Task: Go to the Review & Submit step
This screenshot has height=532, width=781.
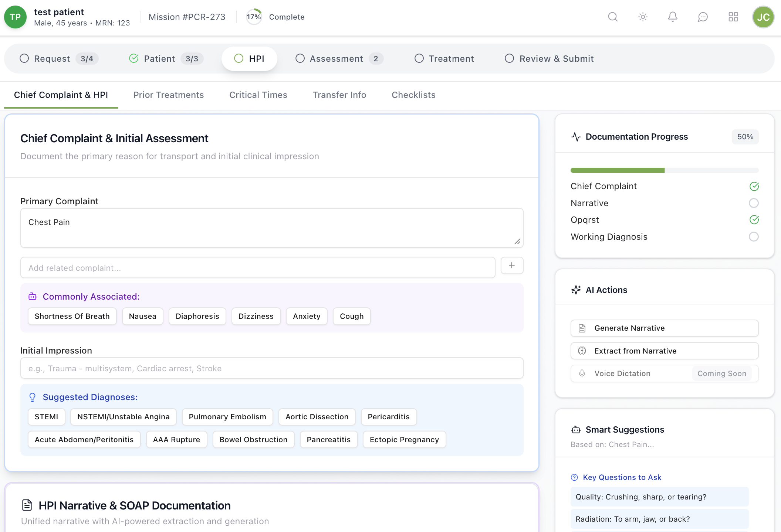Action: [x=549, y=59]
